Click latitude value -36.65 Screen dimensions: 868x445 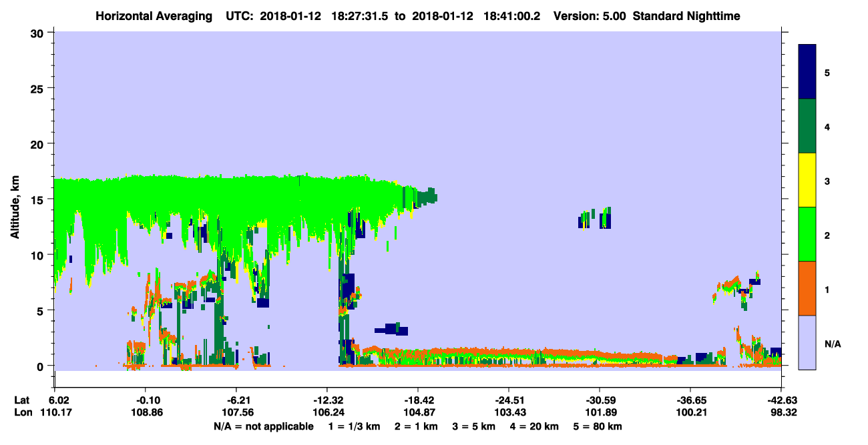pyautogui.click(x=690, y=400)
